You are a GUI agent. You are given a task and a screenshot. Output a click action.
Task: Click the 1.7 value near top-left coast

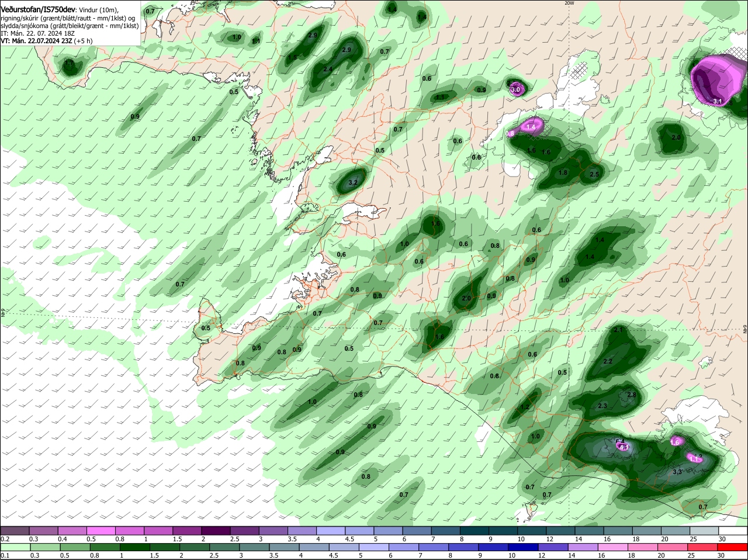tap(70, 63)
